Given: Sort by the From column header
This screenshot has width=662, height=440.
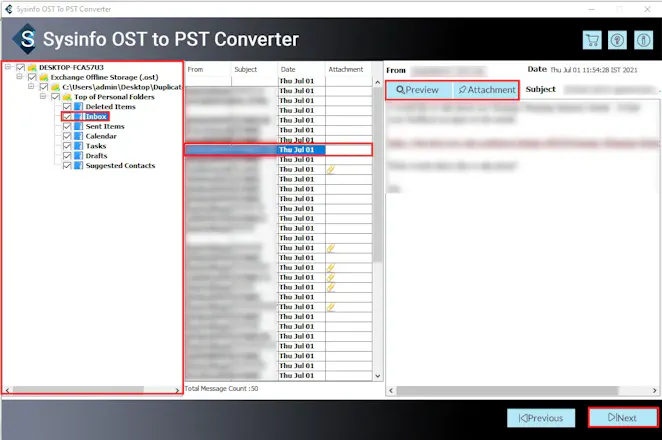Looking at the screenshot, I should tap(208, 69).
